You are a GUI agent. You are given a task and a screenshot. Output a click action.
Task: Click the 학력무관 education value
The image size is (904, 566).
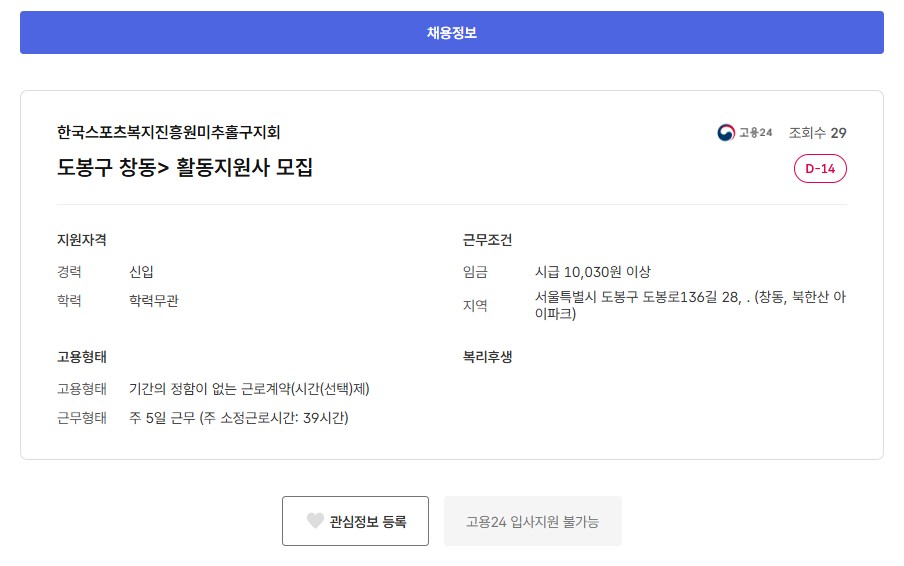pos(154,301)
